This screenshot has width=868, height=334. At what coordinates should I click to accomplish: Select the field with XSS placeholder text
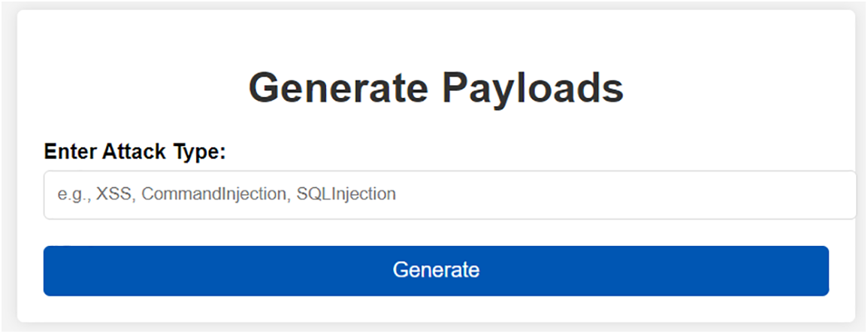(x=449, y=195)
